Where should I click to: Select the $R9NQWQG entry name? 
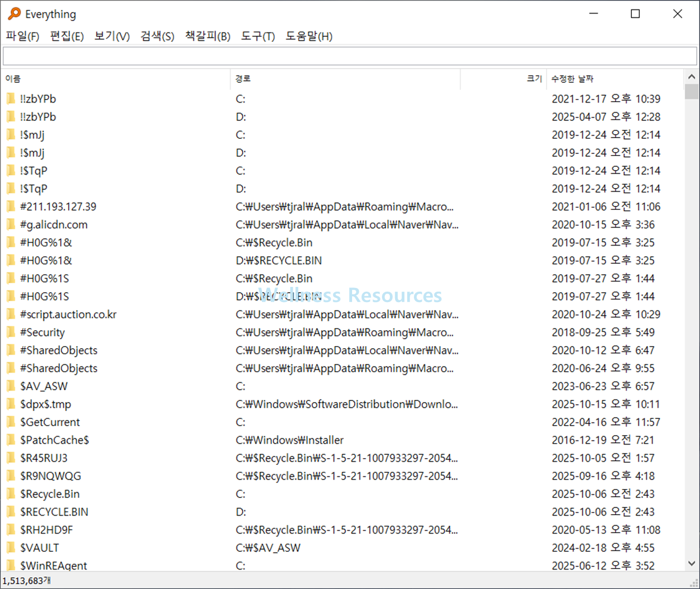(x=51, y=476)
